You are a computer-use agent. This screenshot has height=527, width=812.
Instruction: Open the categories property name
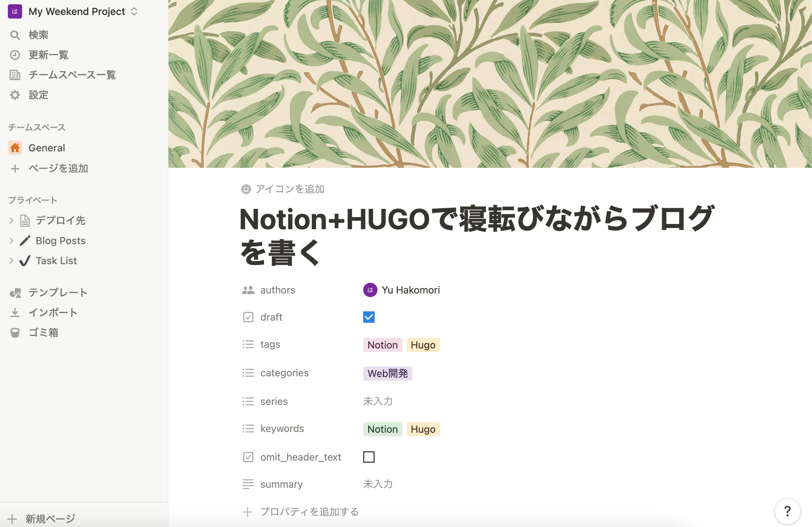[285, 373]
